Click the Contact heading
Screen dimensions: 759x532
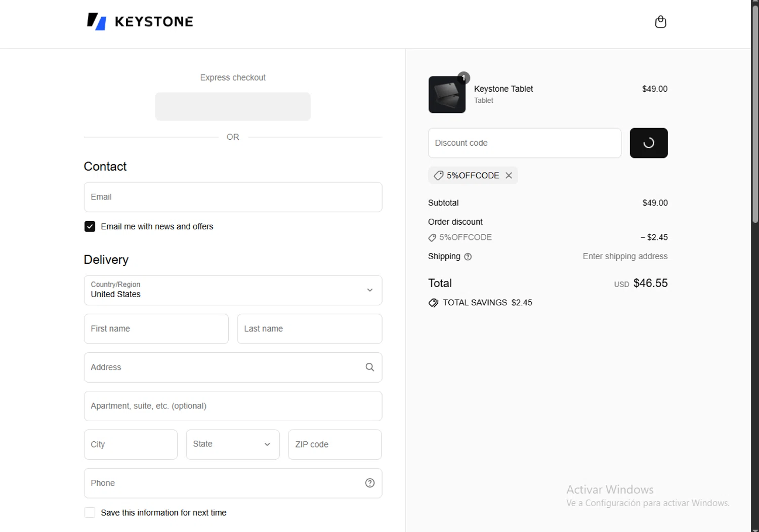[105, 167]
